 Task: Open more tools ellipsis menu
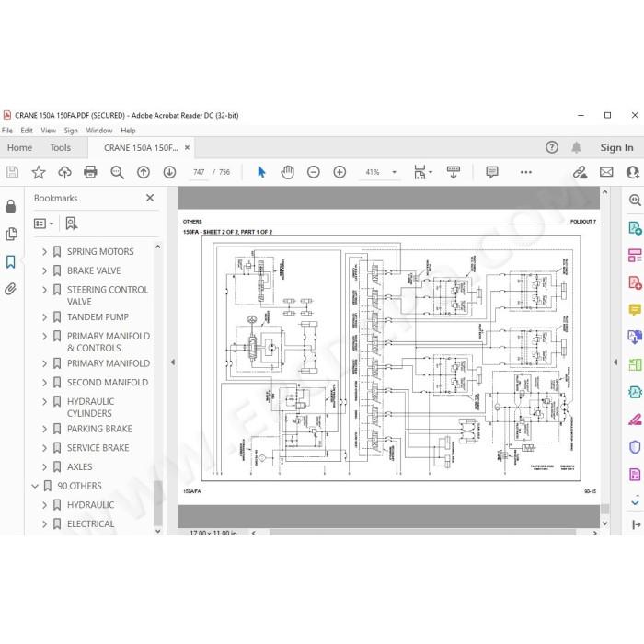click(525, 172)
